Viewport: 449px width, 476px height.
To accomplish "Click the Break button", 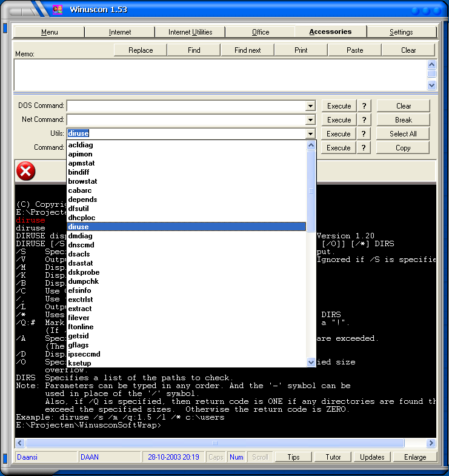I will click(404, 120).
